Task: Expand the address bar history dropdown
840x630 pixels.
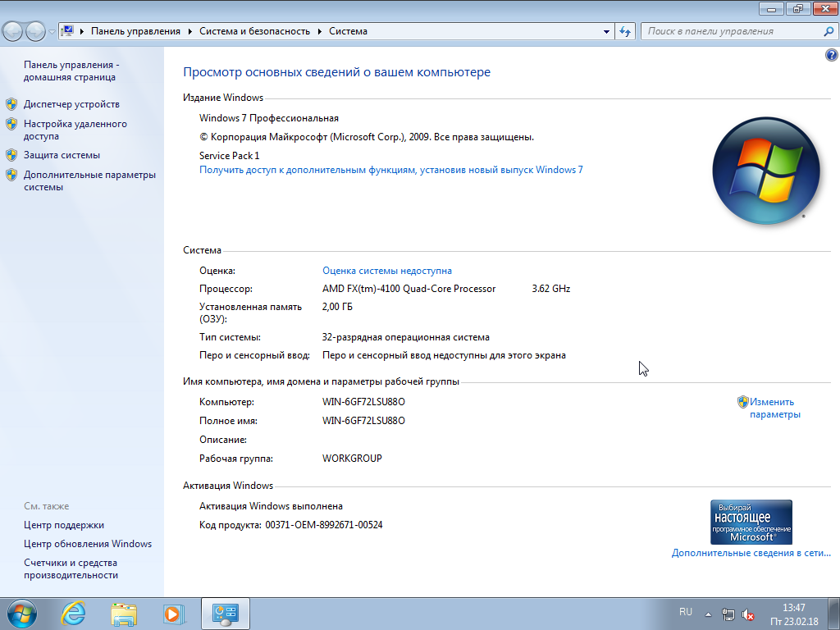Action: coord(606,32)
